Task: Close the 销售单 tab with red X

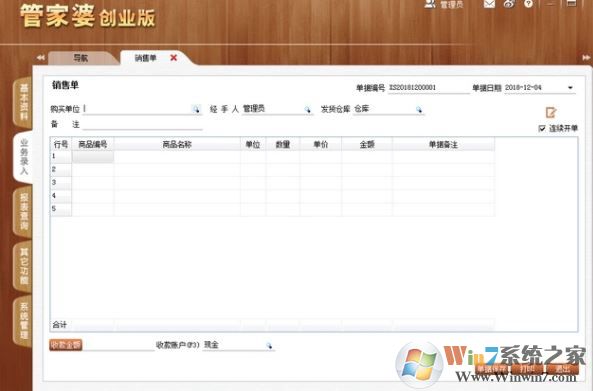Action: (x=174, y=57)
